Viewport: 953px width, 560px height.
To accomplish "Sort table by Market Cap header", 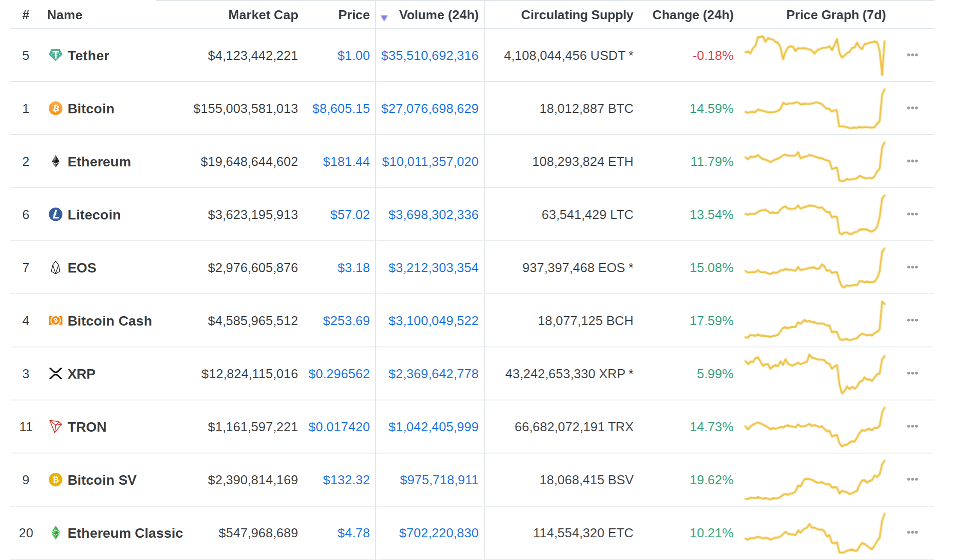I will pyautogui.click(x=263, y=15).
